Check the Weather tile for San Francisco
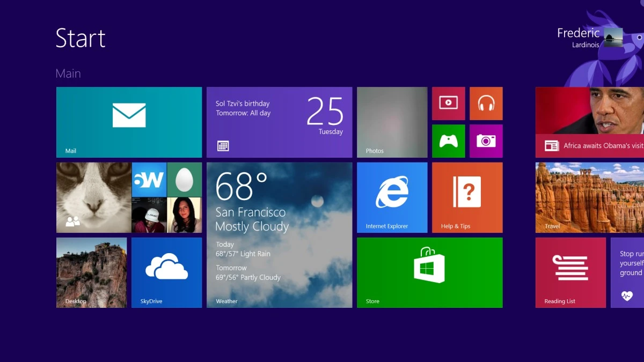This screenshot has width=644, height=362. click(279, 235)
